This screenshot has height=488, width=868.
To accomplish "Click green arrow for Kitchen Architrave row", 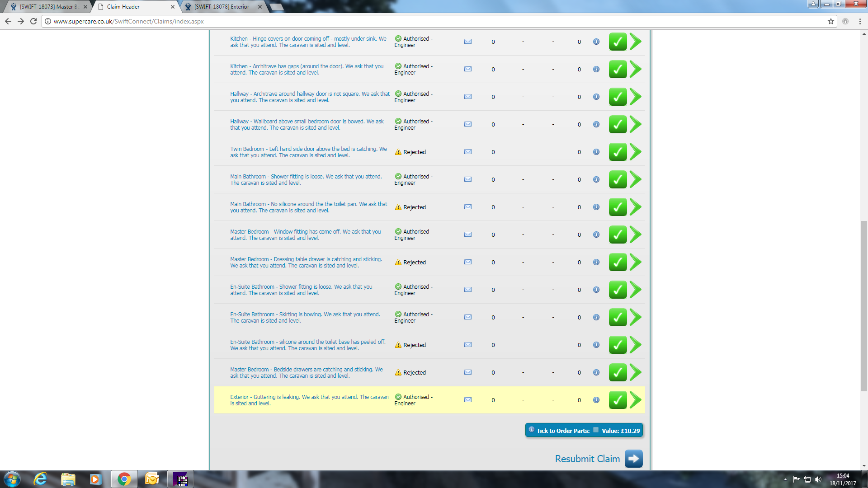I will (636, 69).
